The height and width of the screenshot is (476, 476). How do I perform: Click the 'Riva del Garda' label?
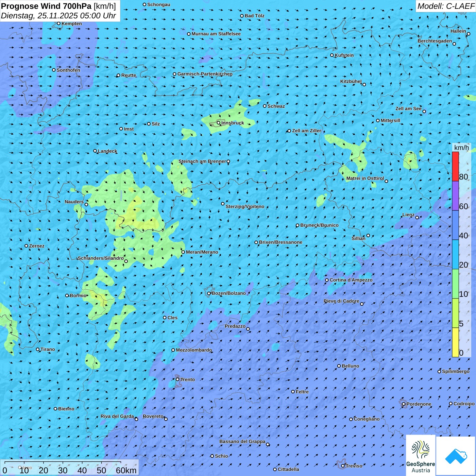(117, 416)
